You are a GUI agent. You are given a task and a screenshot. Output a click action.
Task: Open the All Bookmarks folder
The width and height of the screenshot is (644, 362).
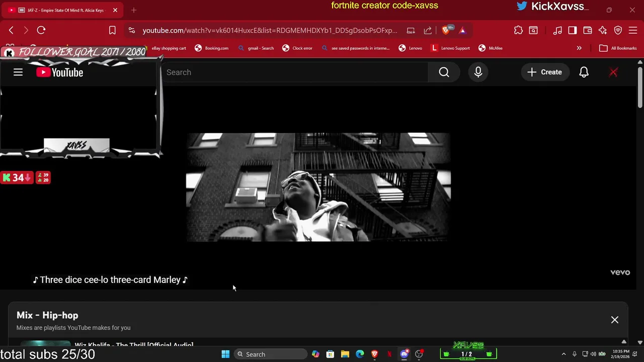pos(618,48)
